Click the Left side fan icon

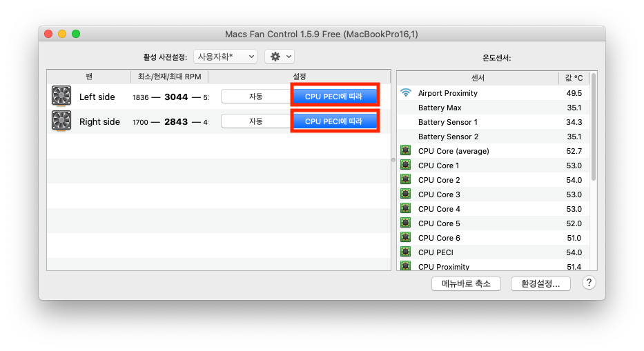coord(61,96)
